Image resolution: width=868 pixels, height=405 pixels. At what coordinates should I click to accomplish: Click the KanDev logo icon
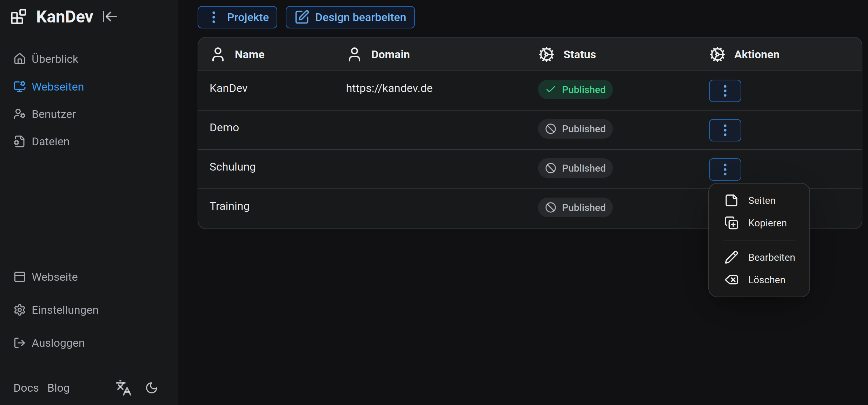pyautogui.click(x=18, y=16)
